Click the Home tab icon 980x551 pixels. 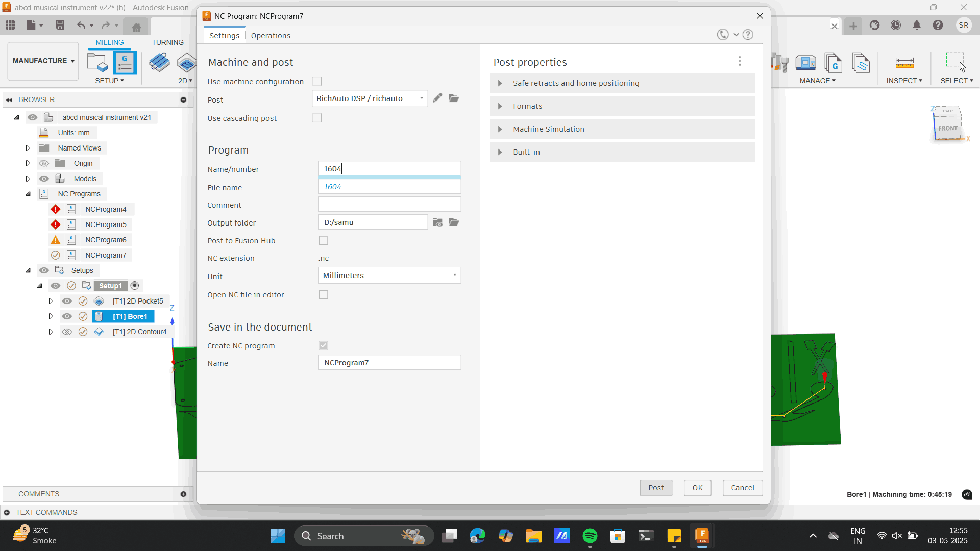pos(136,27)
